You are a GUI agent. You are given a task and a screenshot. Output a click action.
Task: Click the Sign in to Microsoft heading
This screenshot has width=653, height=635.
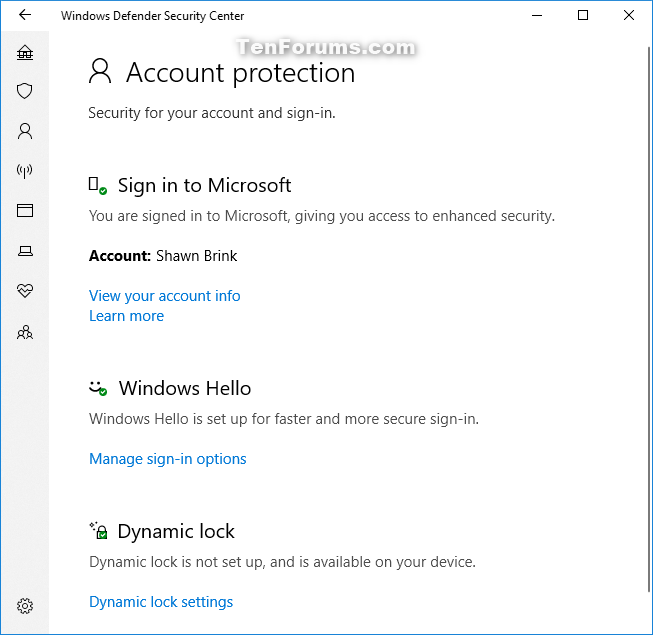tap(204, 185)
